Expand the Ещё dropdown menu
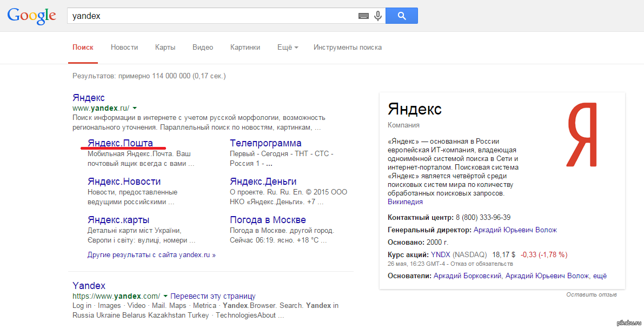Image resolution: width=644 pixels, height=329 pixels. click(288, 47)
